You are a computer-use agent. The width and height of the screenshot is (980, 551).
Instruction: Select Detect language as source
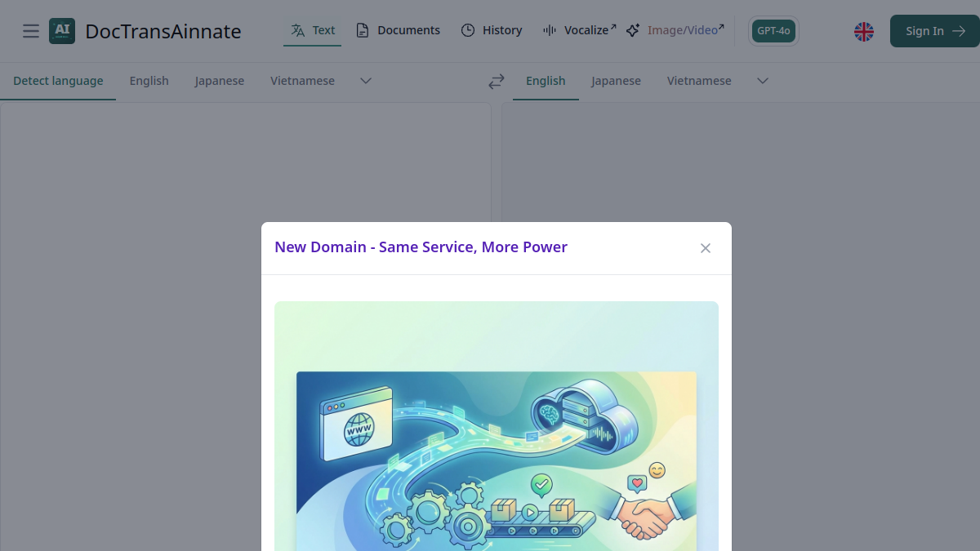[58, 81]
